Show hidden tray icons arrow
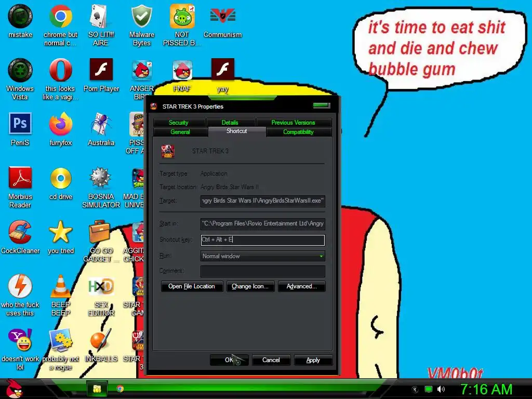 pyautogui.click(x=415, y=390)
